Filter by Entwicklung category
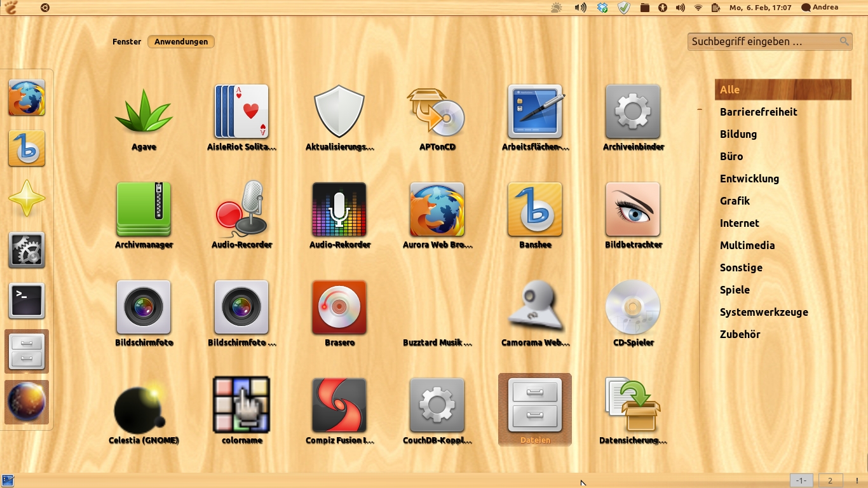 pyautogui.click(x=750, y=179)
